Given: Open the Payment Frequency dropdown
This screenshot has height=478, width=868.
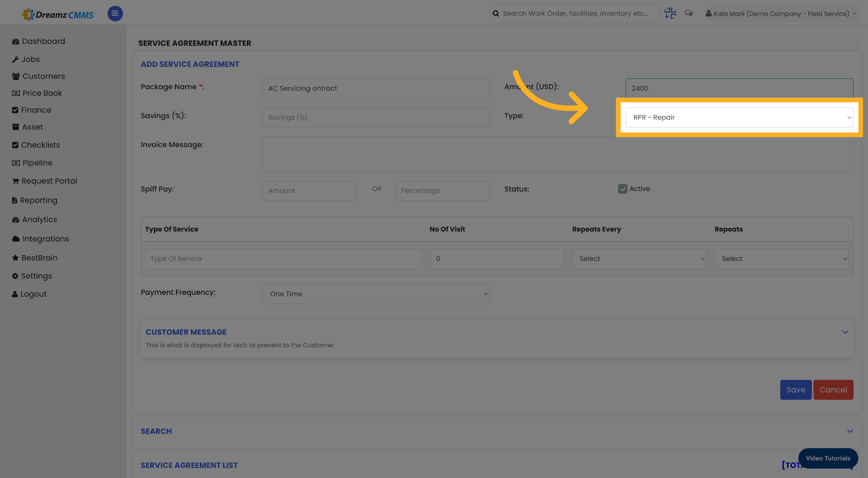Looking at the screenshot, I should click(376, 293).
